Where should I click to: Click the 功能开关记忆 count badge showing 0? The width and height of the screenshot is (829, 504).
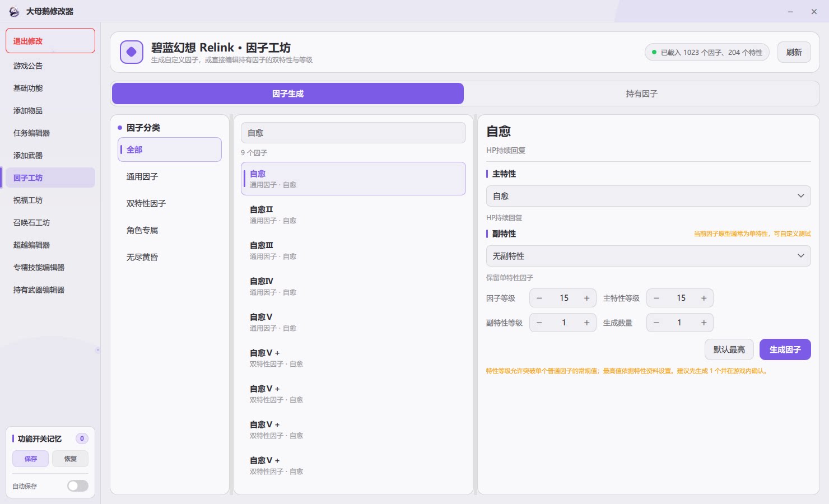click(x=82, y=438)
